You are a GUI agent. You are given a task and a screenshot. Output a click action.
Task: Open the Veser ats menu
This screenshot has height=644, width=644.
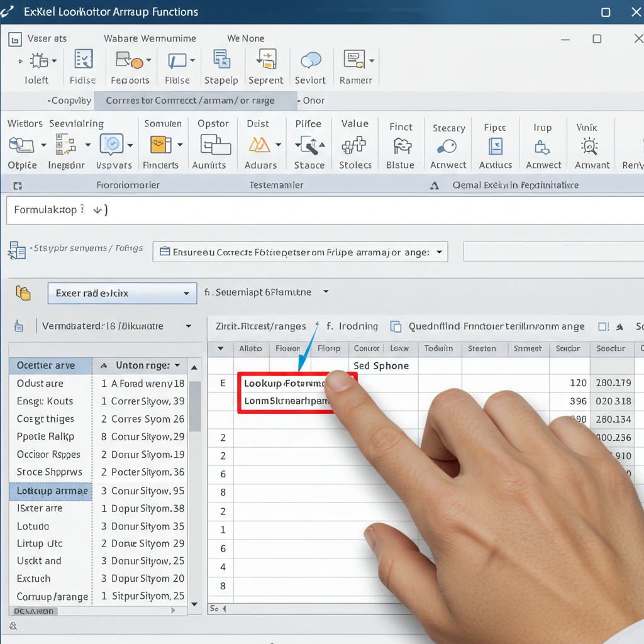point(47,38)
